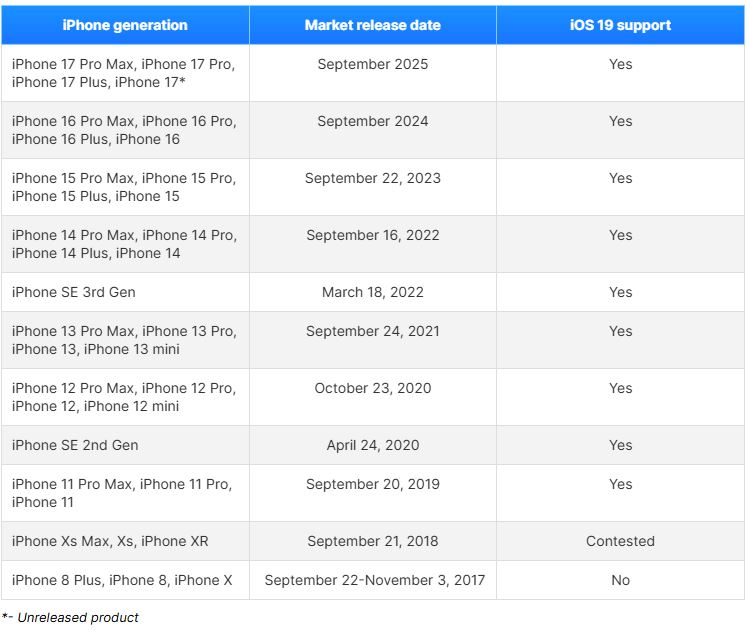
Task: Click the Market release date column header
Action: click(373, 25)
